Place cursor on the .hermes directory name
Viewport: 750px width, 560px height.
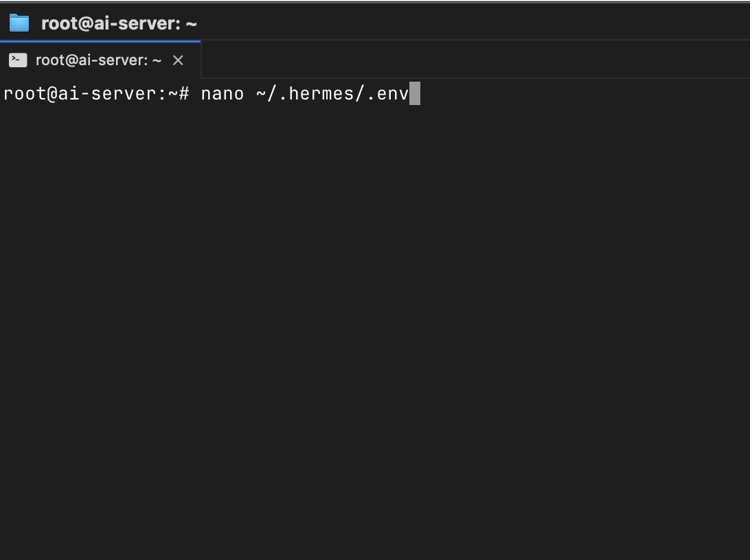(316, 93)
